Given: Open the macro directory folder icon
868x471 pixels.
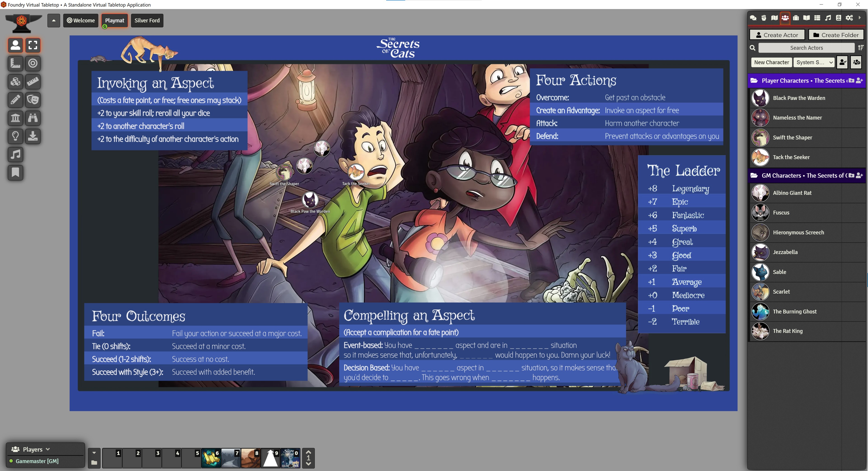Looking at the screenshot, I should (94, 463).
